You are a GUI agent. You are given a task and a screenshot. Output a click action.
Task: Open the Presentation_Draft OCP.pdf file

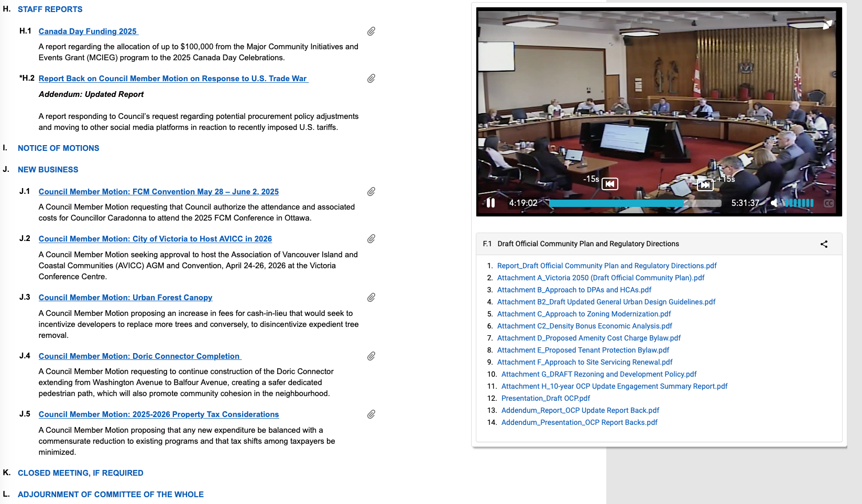point(545,398)
